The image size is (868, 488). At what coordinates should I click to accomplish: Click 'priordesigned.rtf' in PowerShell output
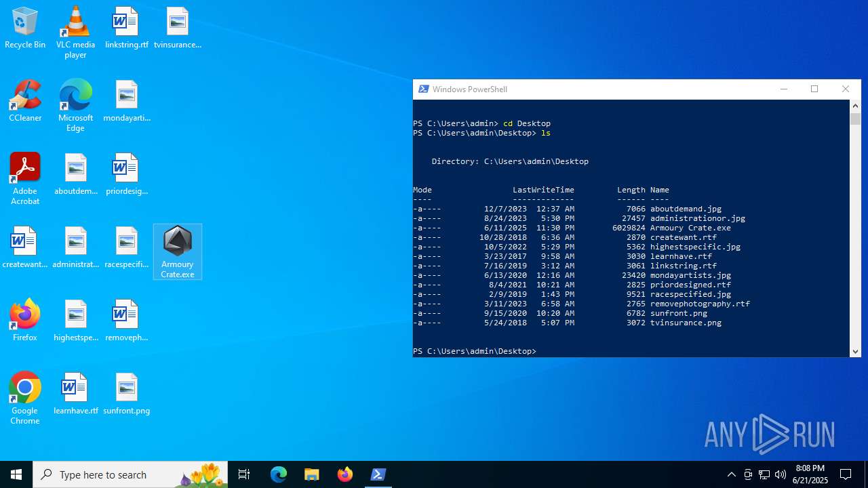click(x=690, y=285)
